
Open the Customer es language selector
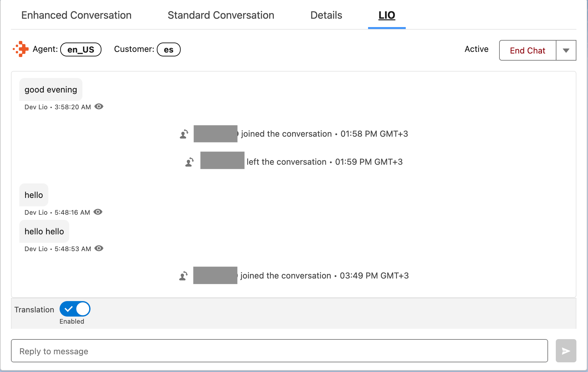[x=168, y=50]
